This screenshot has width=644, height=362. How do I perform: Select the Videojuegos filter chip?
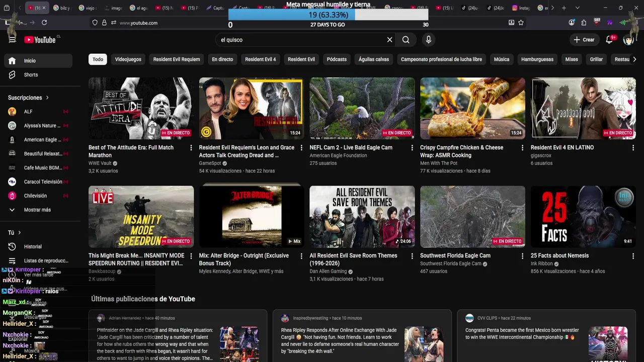(128, 59)
